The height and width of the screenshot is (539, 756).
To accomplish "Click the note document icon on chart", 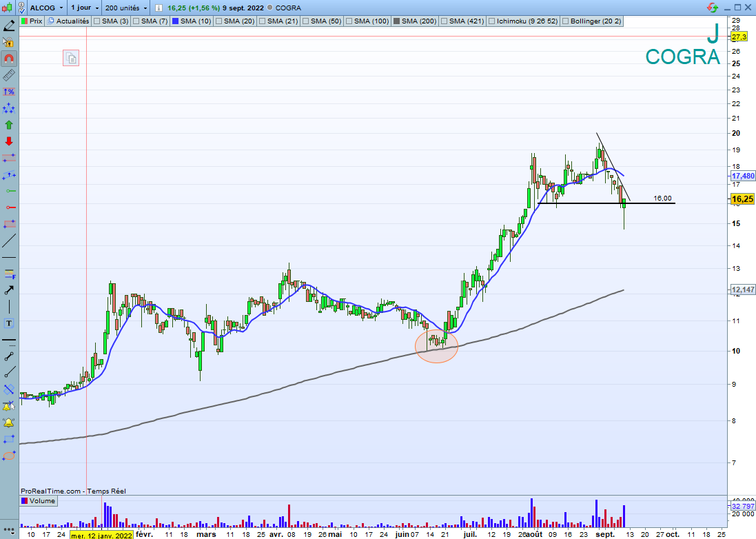I will (x=71, y=59).
